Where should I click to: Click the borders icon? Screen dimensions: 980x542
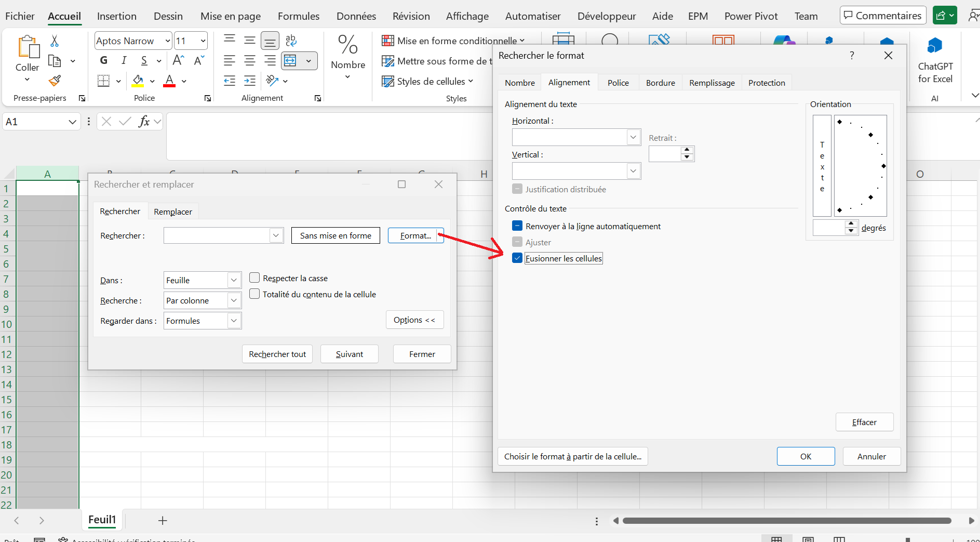tap(104, 81)
